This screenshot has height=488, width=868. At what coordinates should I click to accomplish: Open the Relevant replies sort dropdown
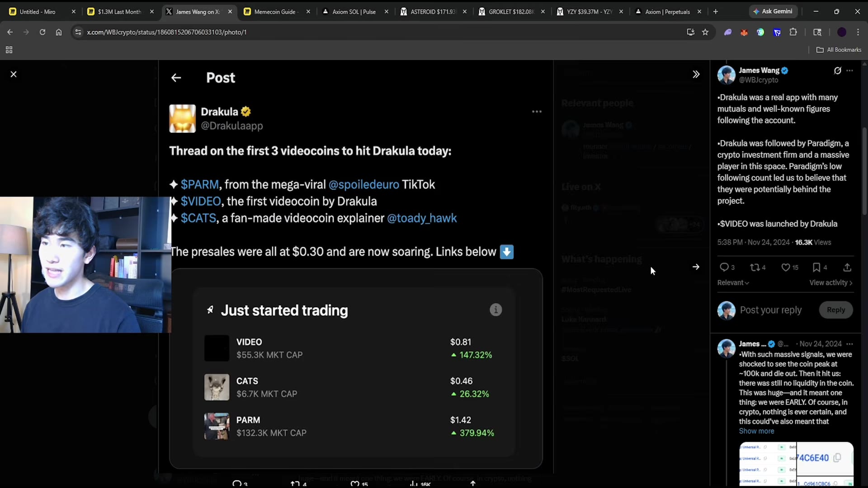pos(733,283)
